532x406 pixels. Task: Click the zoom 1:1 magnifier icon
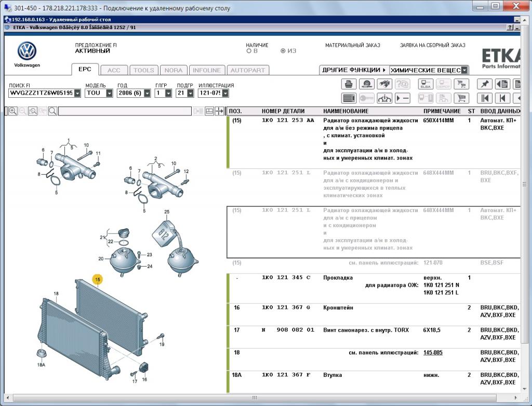point(33,111)
